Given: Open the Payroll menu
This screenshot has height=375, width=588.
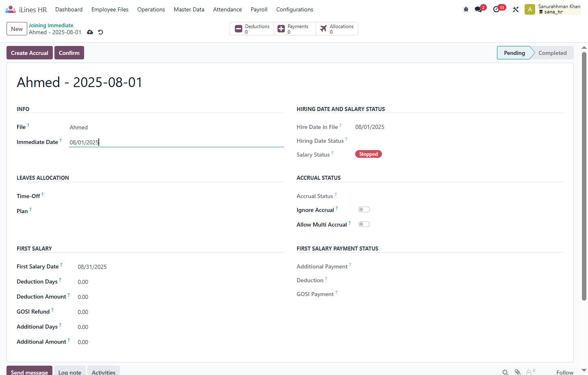Looking at the screenshot, I should [x=259, y=9].
